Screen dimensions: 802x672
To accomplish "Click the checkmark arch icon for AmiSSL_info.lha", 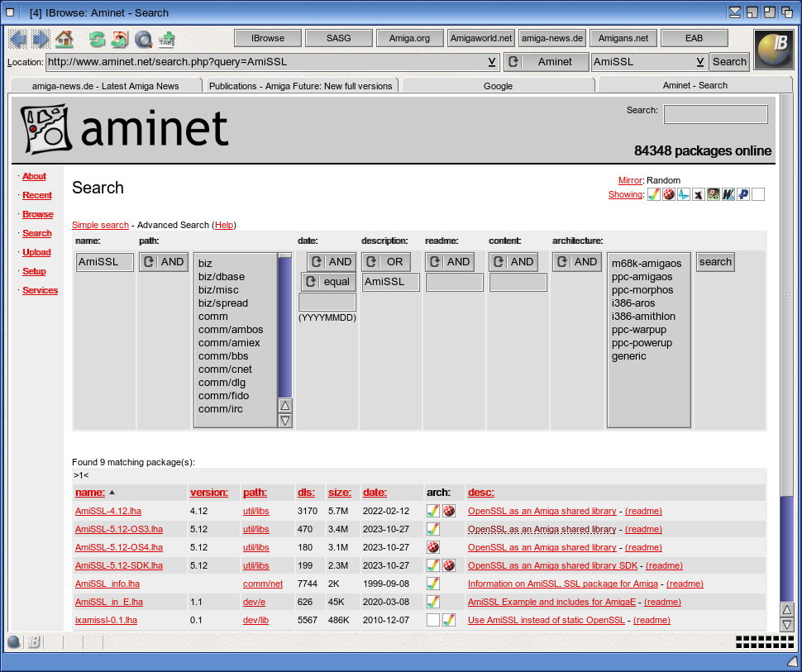I will click(433, 584).
